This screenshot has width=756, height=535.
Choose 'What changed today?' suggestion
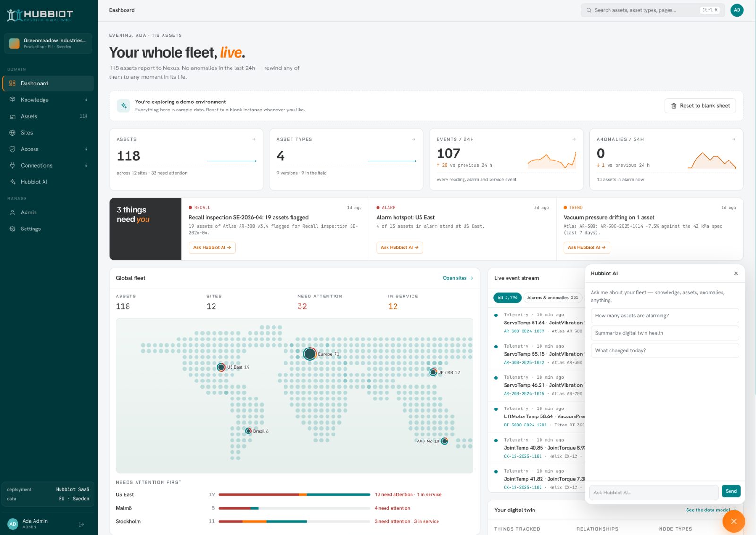point(664,351)
